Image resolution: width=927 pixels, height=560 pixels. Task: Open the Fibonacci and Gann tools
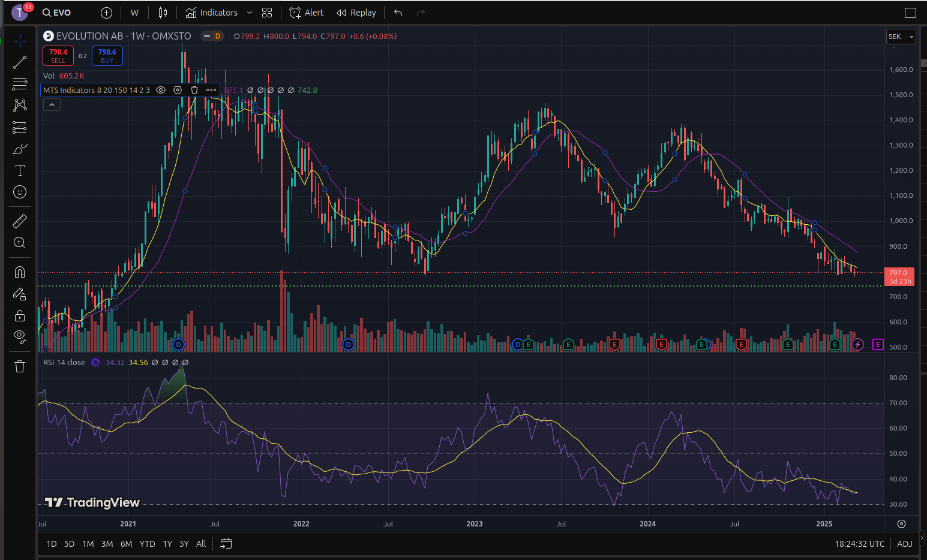point(20,84)
